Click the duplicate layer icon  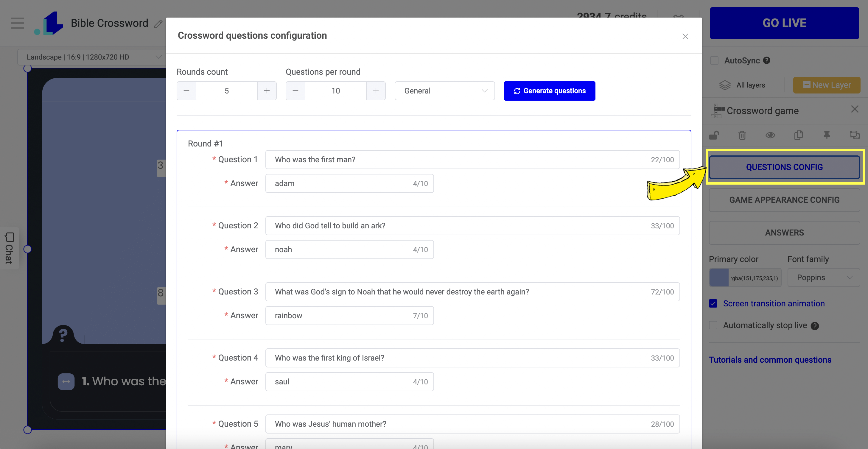798,135
